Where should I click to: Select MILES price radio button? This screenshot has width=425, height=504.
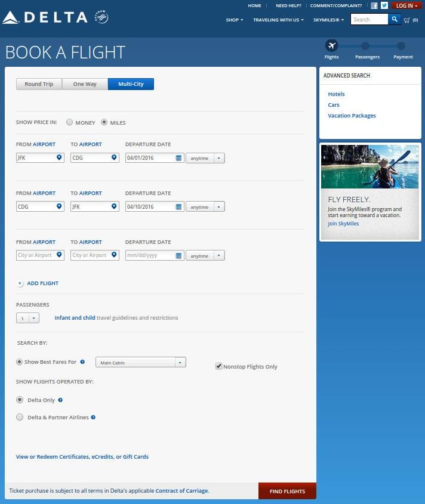tap(104, 122)
